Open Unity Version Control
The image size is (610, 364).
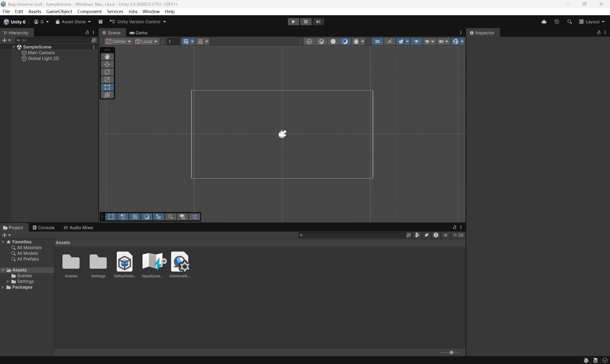[138, 22]
